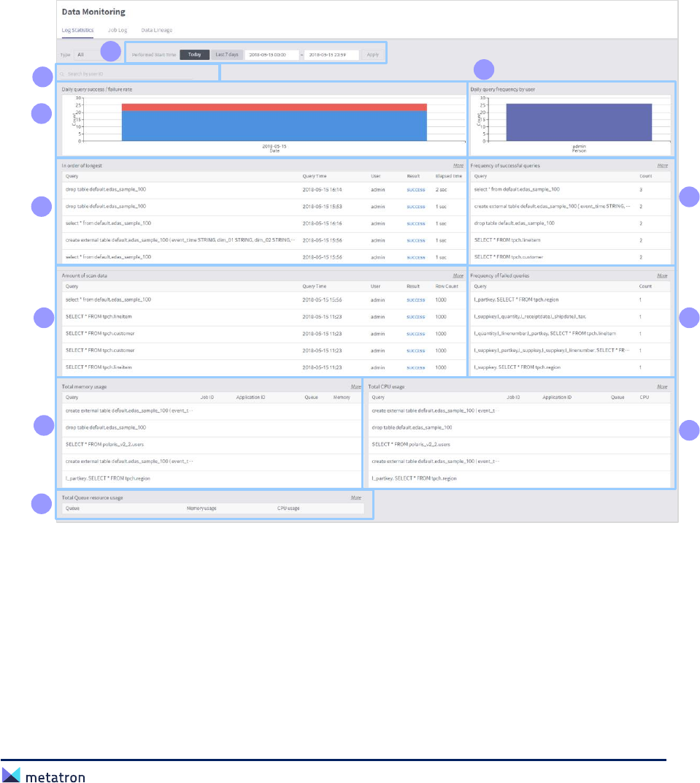Screen dimensions: 700x783
Task: Select 'SELECT * FROM tpch.customer' in successful queries
Action: click(x=509, y=257)
